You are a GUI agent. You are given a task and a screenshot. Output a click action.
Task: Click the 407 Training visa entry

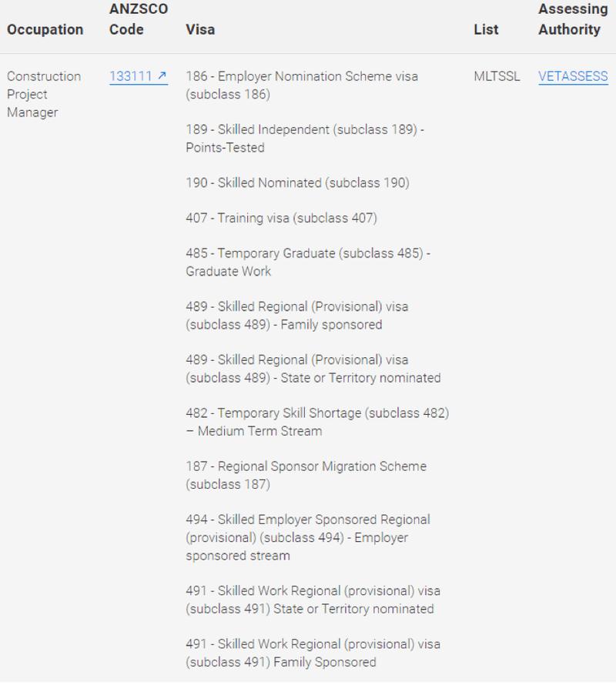click(x=281, y=218)
